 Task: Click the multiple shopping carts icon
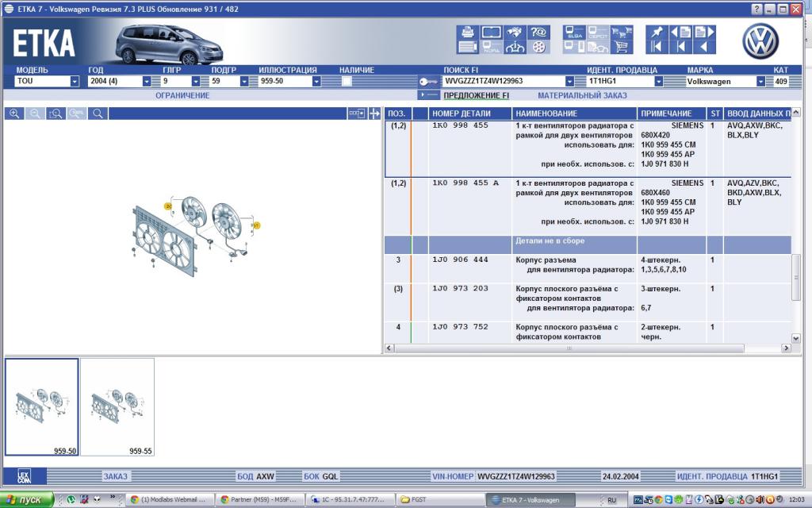[x=622, y=32]
